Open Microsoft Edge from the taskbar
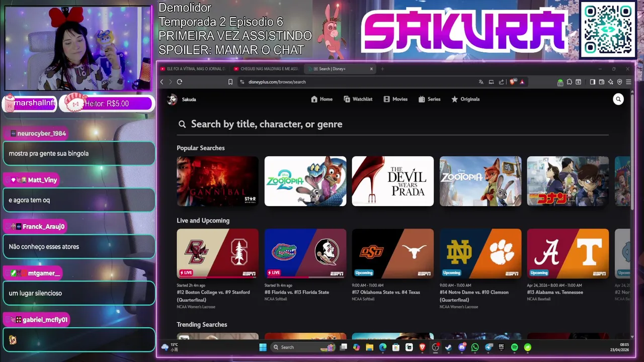Image resolution: width=644 pixels, height=362 pixels. coord(382,347)
